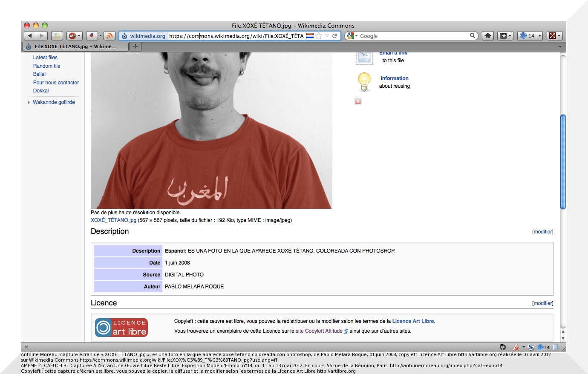The width and height of the screenshot is (588, 374).
Task: Select the File:XOXÉ TÉTANO.jpg tab
Action: click(x=75, y=46)
